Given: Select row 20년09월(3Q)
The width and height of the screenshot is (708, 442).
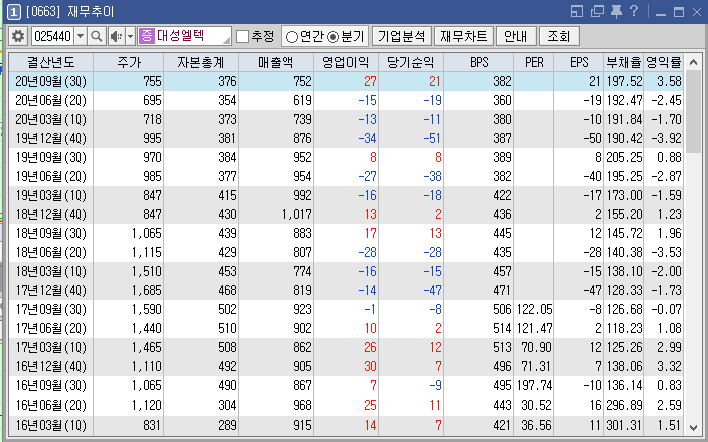Looking at the screenshot, I should click(x=346, y=81).
